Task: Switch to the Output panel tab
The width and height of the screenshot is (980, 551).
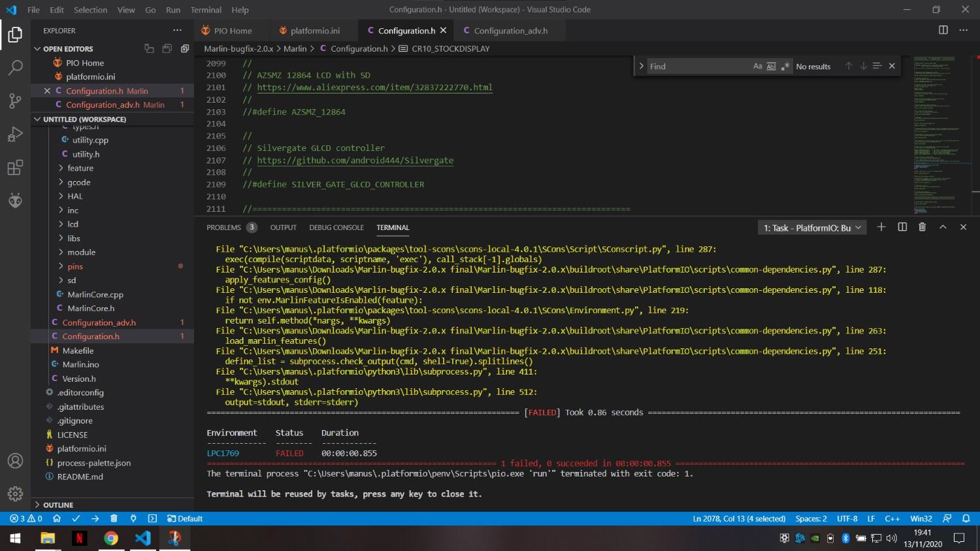Action: [284, 227]
